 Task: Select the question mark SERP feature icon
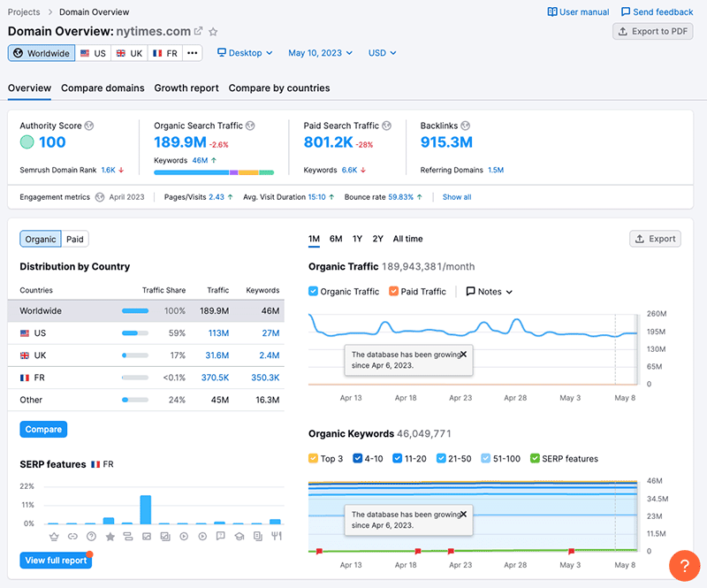point(91,536)
